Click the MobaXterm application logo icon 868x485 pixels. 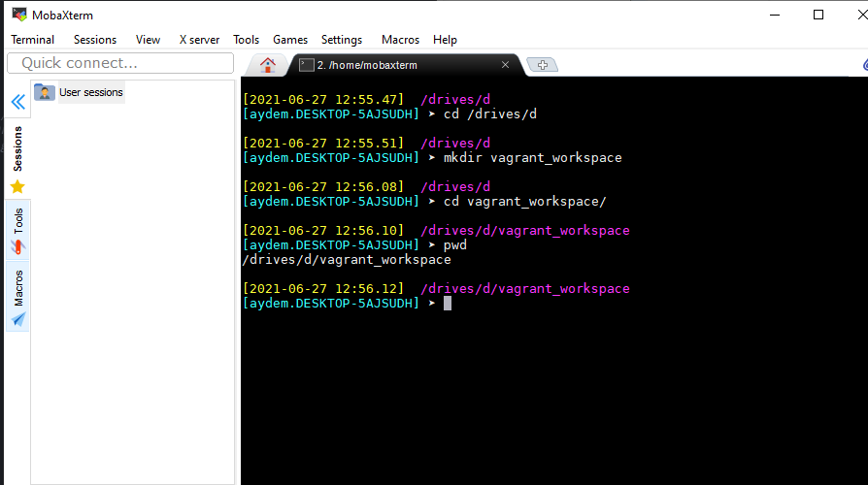(x=19, y=15)
